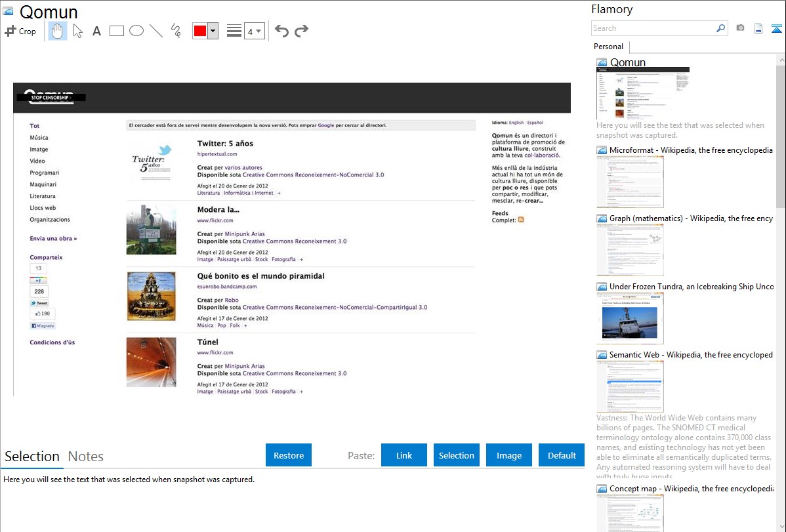Open the icebreaking ship thumbnail
Screen dimensions: 786x532
(x=630, y=318)
